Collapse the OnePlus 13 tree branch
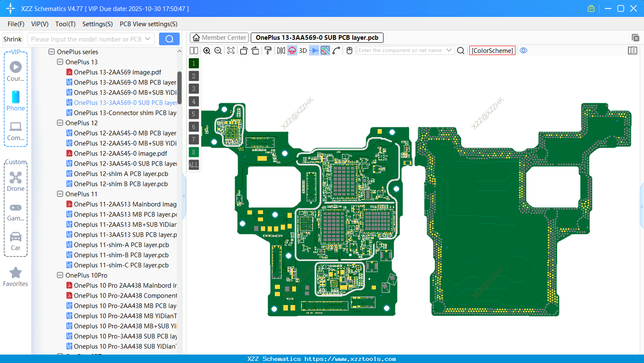 (x=60, y=62)
